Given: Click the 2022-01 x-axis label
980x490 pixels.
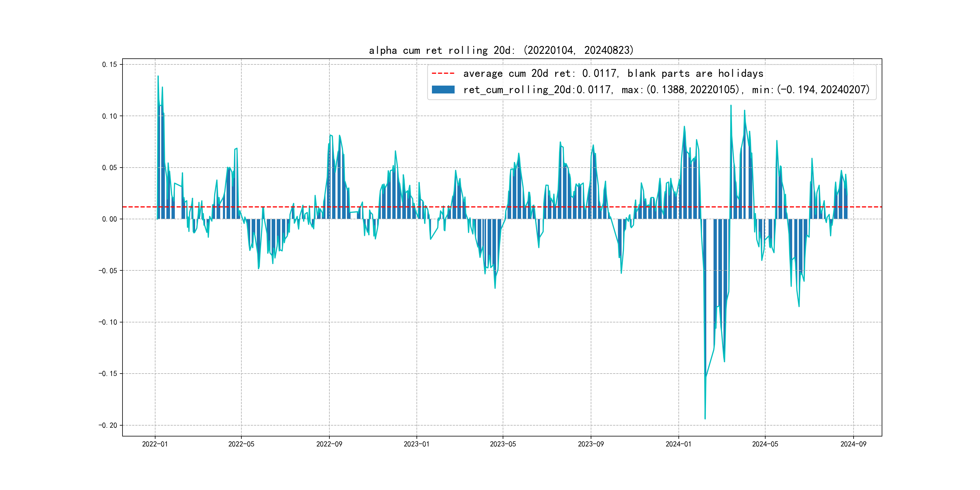Looking at the screenshot, I should pos(155,444).
